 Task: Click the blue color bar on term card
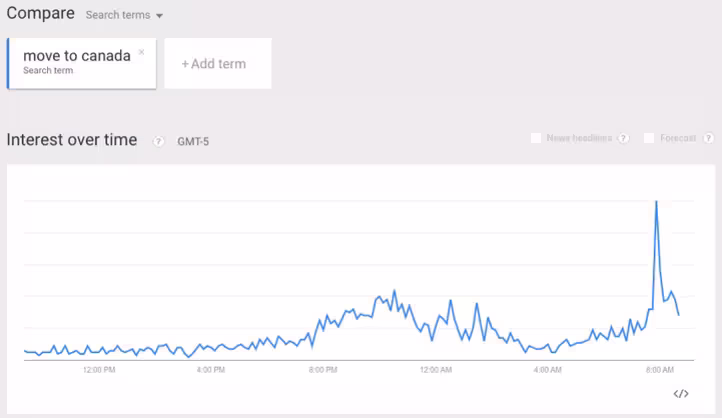point(8,64)
